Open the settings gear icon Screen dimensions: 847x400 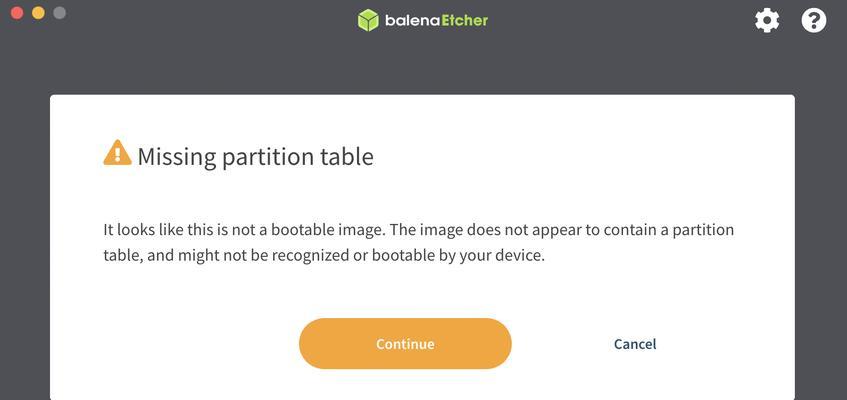[767, 21]
